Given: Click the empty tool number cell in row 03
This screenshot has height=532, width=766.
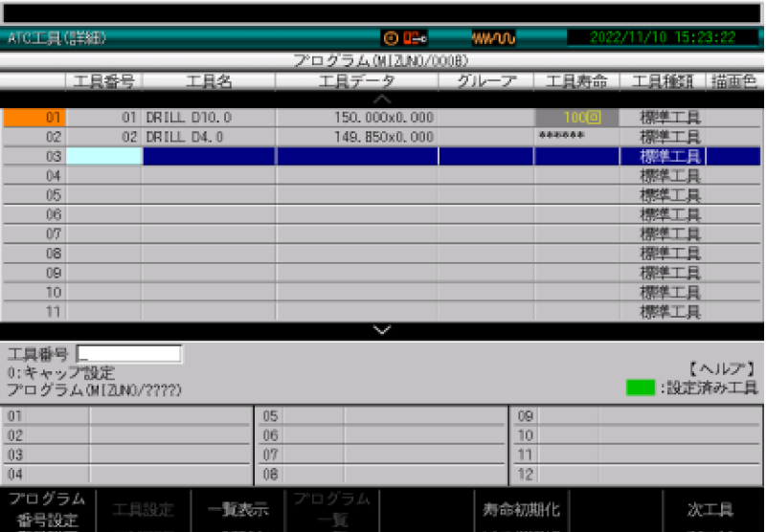Looking at the screenshot, I should click(104, 156).
